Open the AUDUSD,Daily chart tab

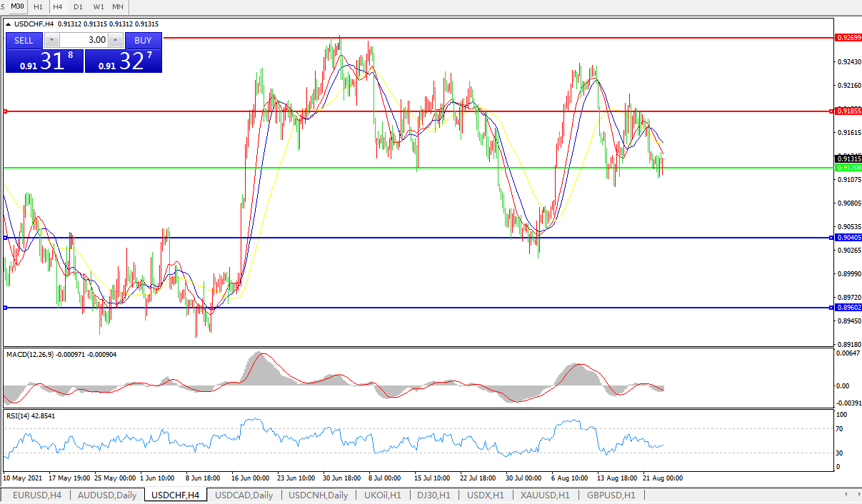coord(106,495)
